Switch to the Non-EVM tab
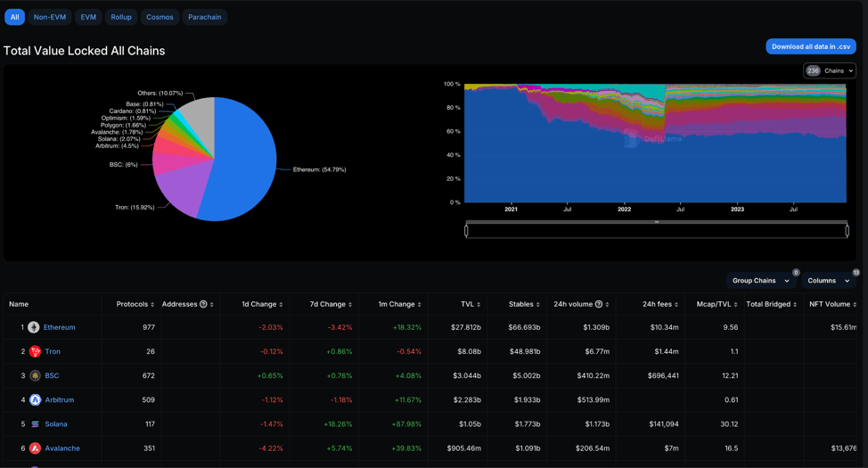Viewport: 868px width, 468px height. [50, 17]
